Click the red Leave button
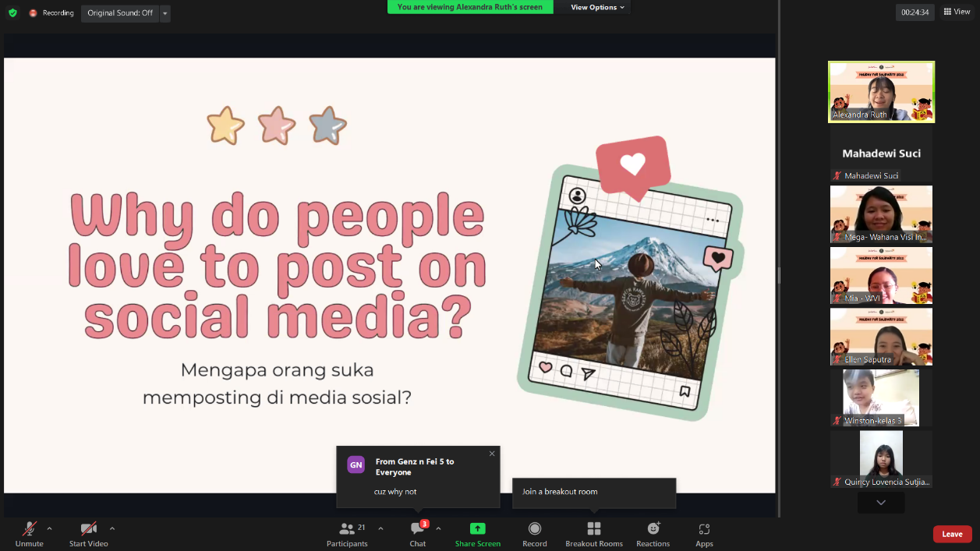The image size is (980, 551). pos(952,534)
